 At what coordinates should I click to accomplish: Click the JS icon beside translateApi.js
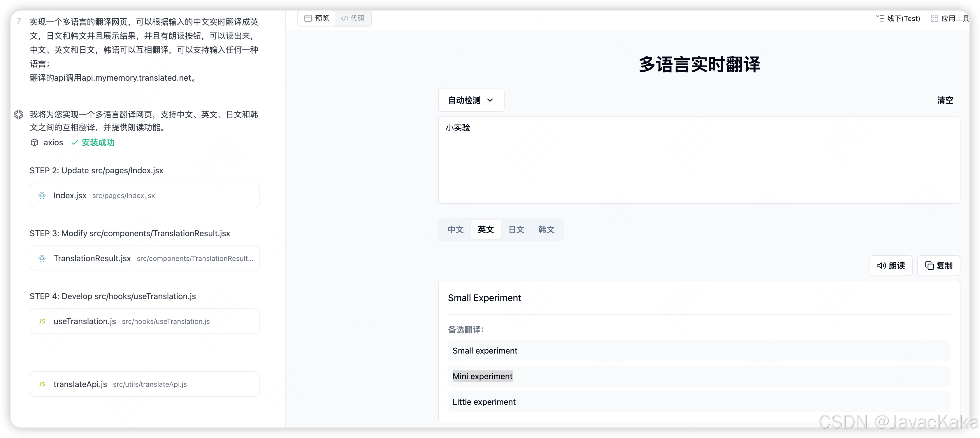coord(42,384)
